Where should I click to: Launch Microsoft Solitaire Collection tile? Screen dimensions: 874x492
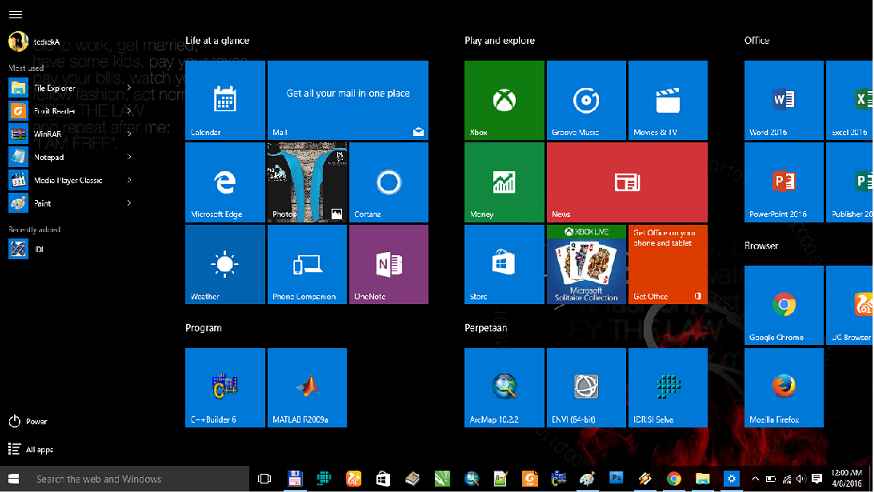(586, 265)
